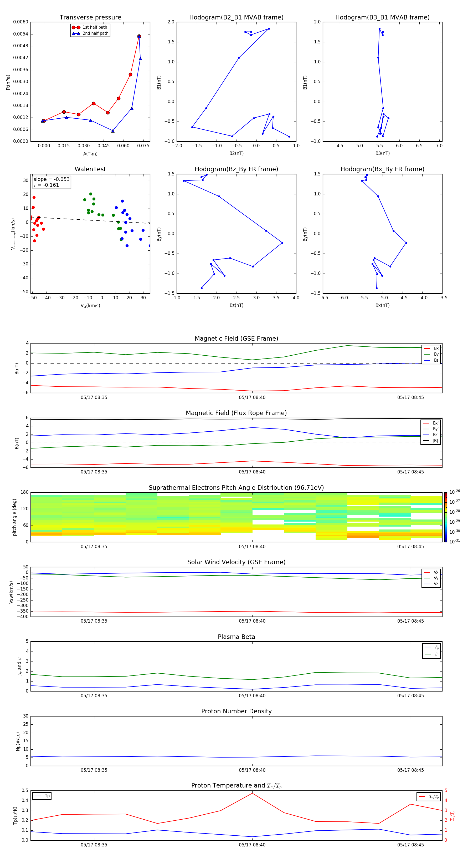The width and height of the screenshot is (473, 868).
Task: Click '05/17 08:45' tick under Solar Wind Velocity
Action: 410,621
